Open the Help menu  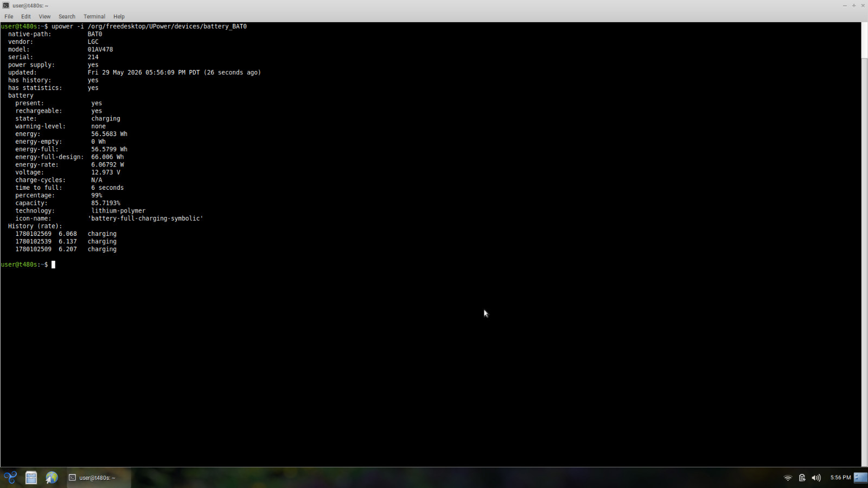pos(119,17)
